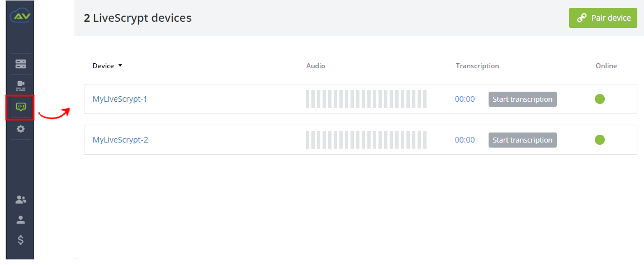Screen dimensions: 644x265
Task: Open the servers rack sidebar icon
Action: 21,64
